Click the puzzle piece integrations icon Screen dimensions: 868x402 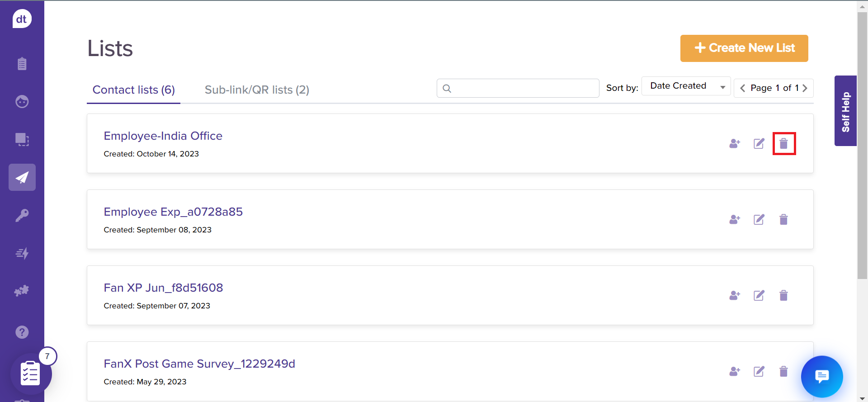(22, 291)
